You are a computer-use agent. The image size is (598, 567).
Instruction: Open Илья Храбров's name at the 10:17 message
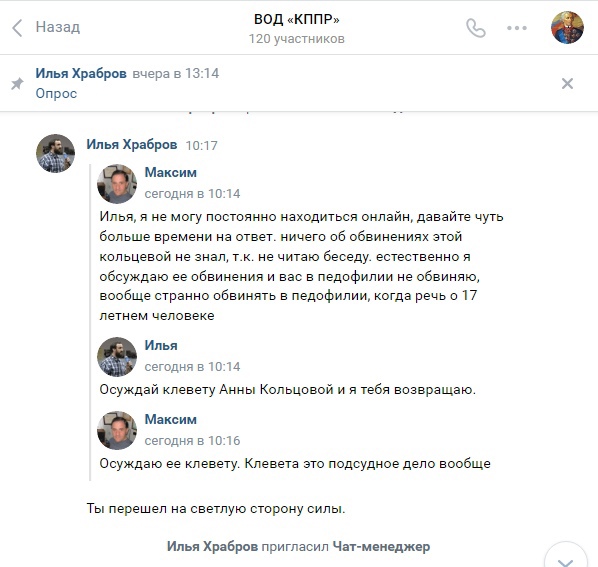click(132, 145)
